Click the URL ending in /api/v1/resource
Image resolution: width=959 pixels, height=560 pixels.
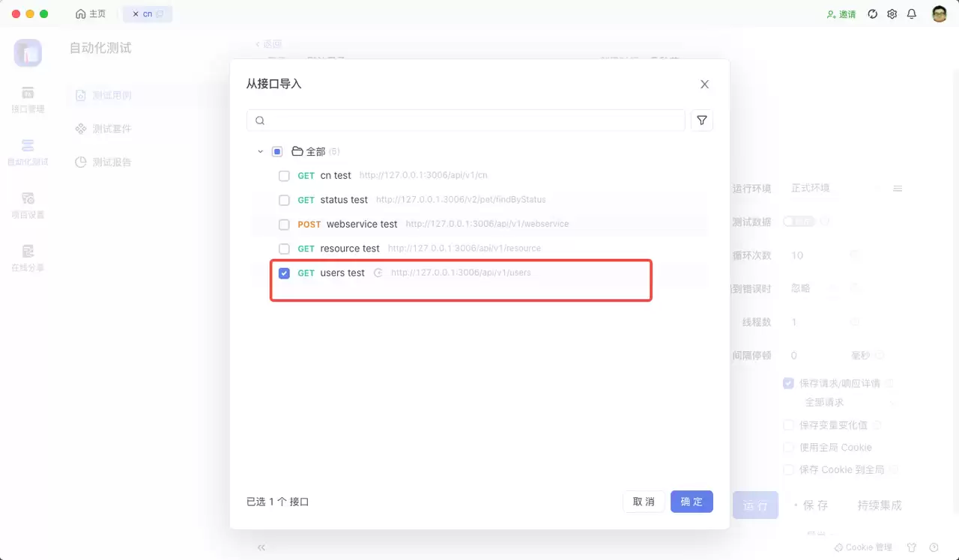[465, 249]
